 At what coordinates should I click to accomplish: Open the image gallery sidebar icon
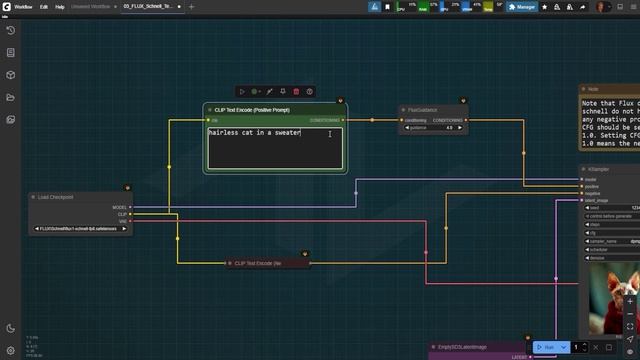[11, 120]
